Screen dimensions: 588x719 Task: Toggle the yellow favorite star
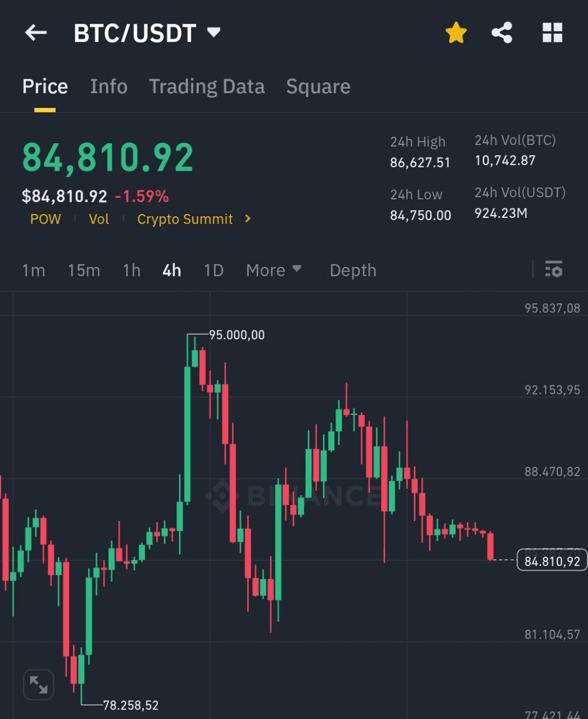click(456, 33)
